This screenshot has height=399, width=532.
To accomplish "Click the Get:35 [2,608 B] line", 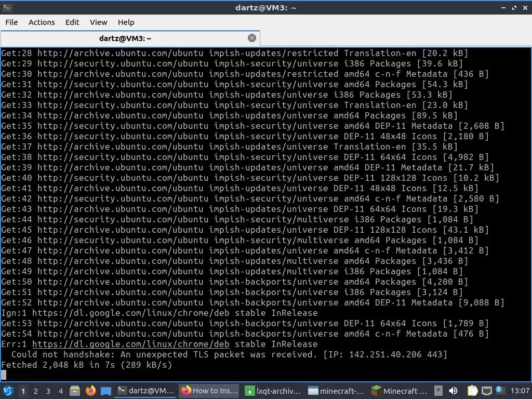I will tap(252, 126).
